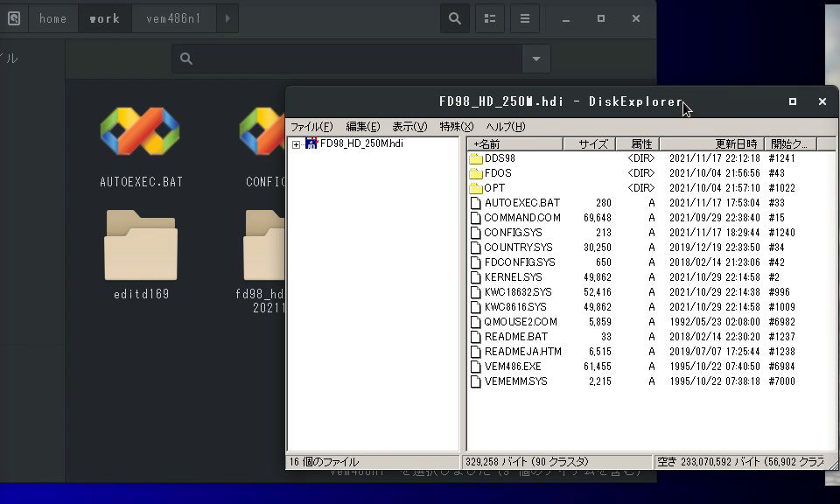Screen dimensions: 840x504
Task: Select the KWC18632.SYS file icon
Action: (475, 292)
